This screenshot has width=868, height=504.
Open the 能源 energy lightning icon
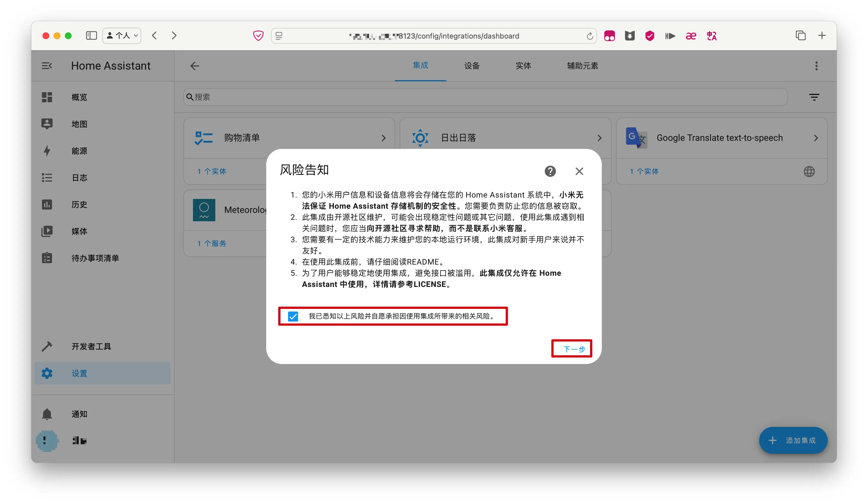pos(47,151)
